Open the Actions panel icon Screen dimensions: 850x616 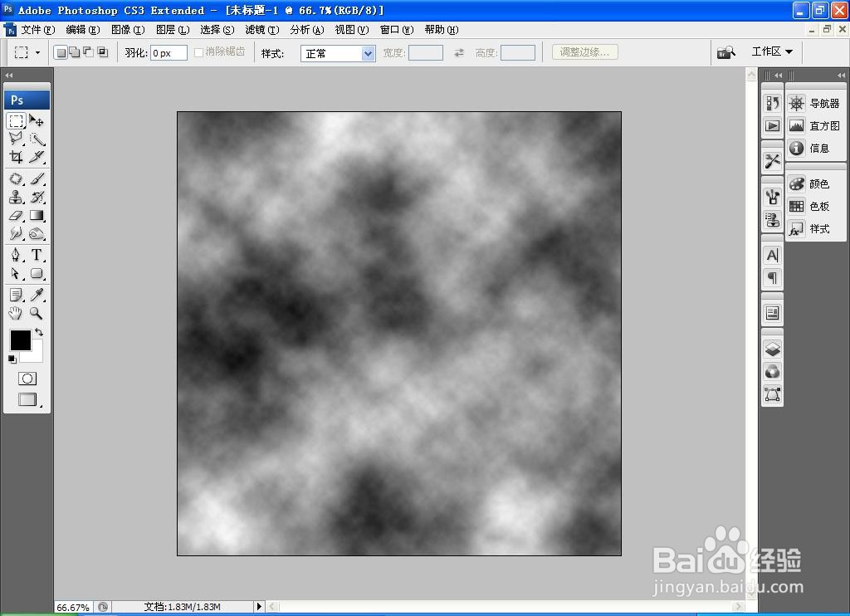click(773, 126)
